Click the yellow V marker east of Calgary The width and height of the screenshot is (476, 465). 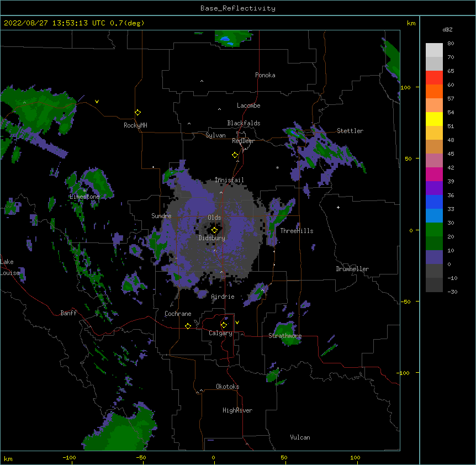click(237, 323)
